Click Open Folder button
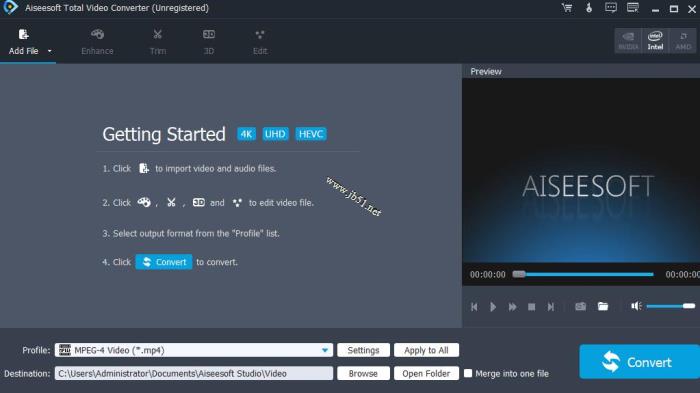 426,373
